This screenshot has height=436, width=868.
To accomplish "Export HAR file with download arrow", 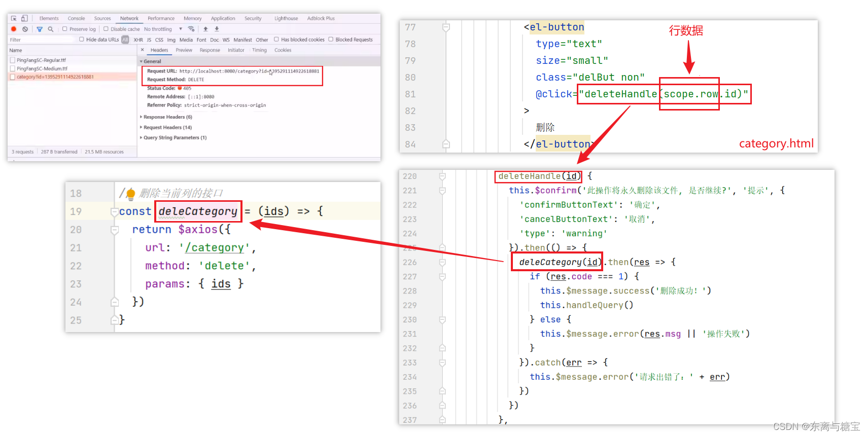I will coord(217,29).
